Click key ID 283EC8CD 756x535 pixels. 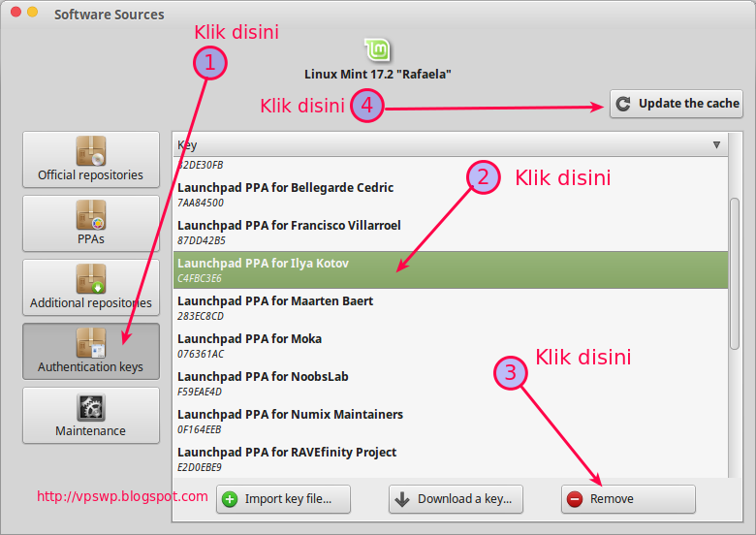[201, 316]
